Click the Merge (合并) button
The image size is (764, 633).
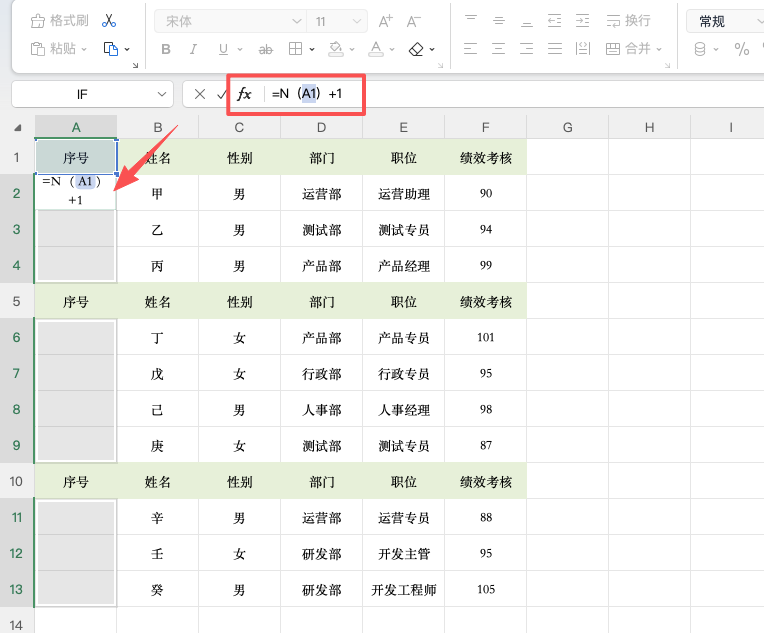point(629,48)
